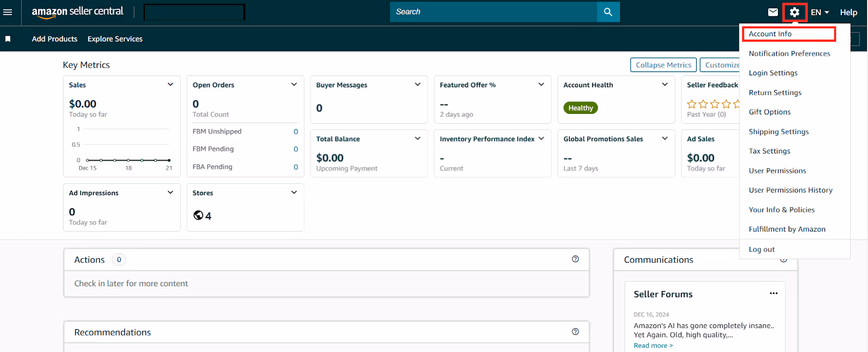Viewport: 868px width, 352px height.
Task: Open the EN language dropdown
Action: 820,12
